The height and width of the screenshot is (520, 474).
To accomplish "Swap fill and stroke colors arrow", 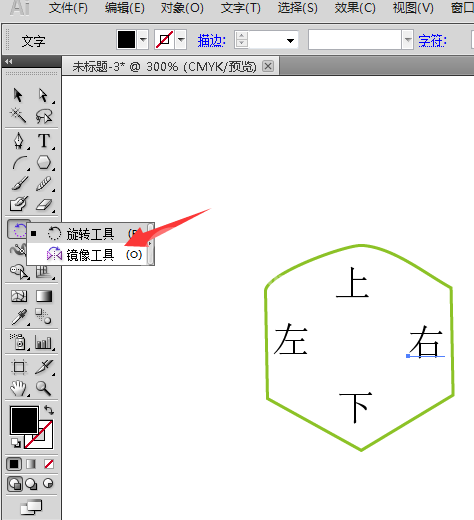I will point(49,410).
